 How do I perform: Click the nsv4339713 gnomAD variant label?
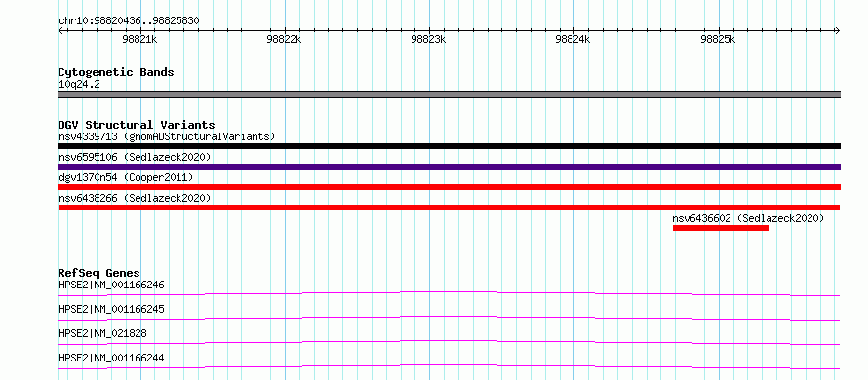click(167, 136)
